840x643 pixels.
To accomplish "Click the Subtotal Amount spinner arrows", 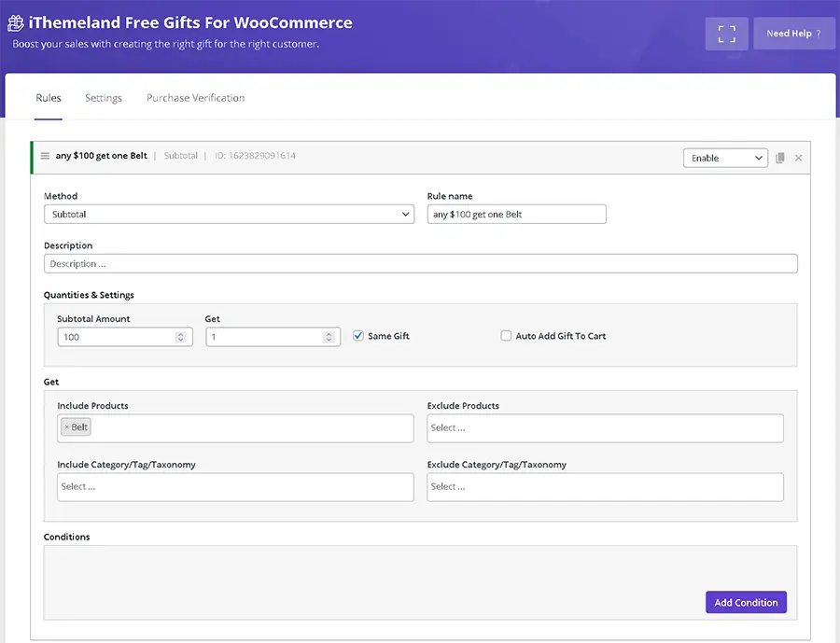I will point(180,337).
